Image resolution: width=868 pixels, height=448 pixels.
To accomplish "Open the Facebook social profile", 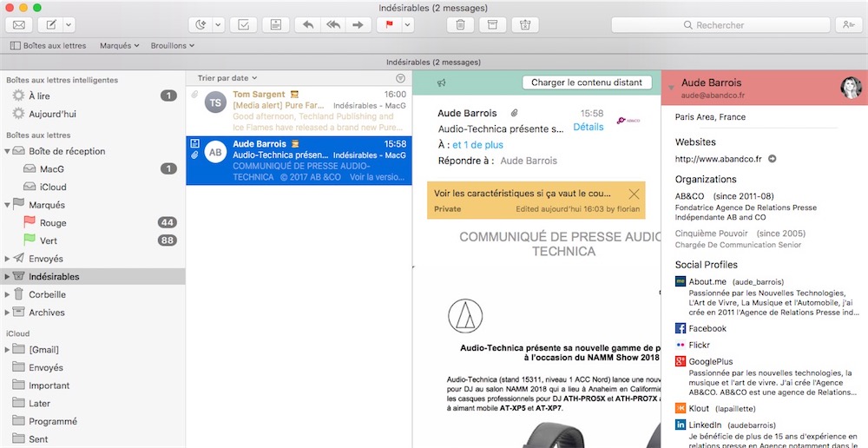I will 700,328.
